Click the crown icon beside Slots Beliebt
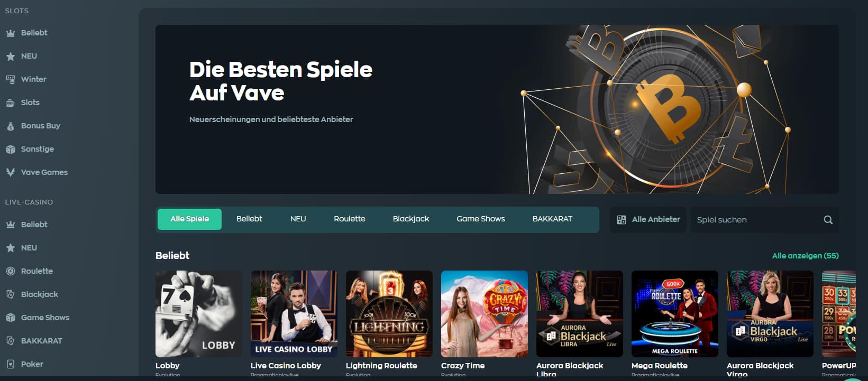868x381 pixels. pos(10,33)
